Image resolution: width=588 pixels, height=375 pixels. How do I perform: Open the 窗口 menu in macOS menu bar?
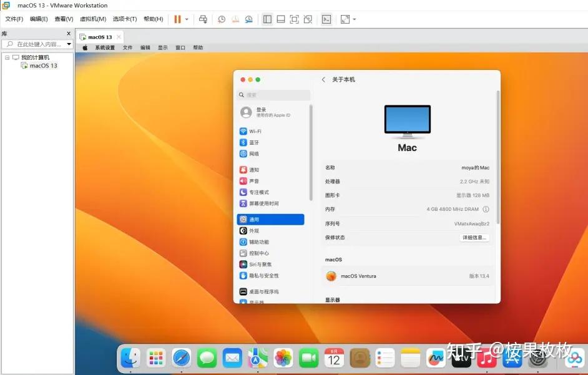pyautogui.click(x=180, y=47)
